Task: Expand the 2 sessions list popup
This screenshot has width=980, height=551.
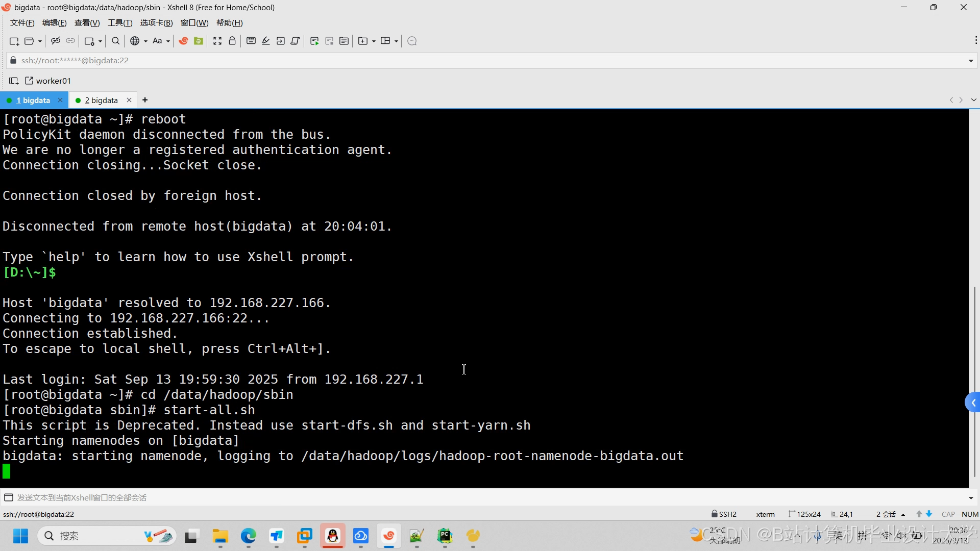Action: (x=890, y=514)
